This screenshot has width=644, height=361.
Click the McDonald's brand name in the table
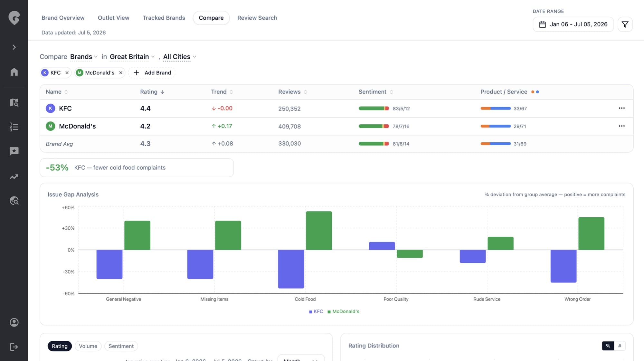point(77,126)
